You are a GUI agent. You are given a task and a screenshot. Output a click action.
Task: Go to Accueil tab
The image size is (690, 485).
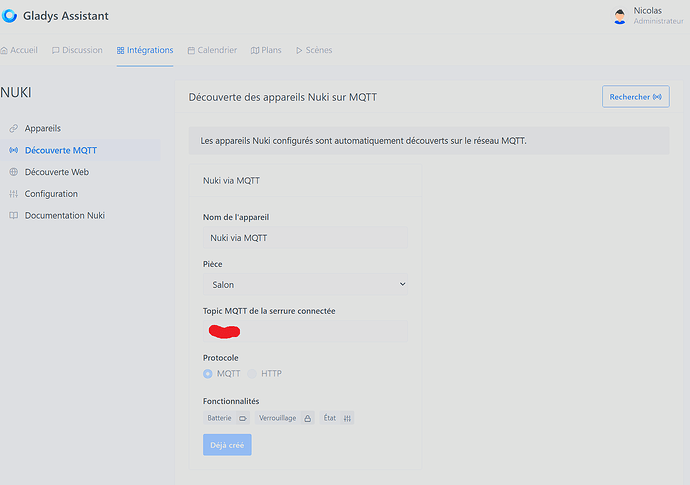point(19,50)
